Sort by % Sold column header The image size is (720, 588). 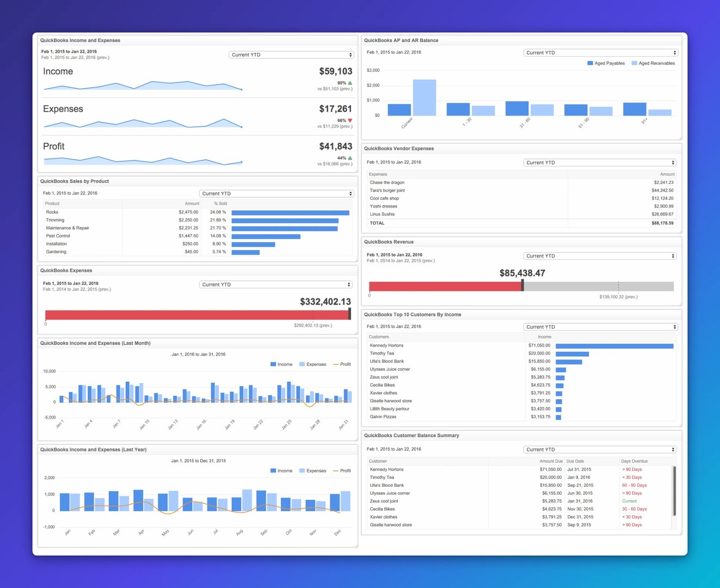220,204
